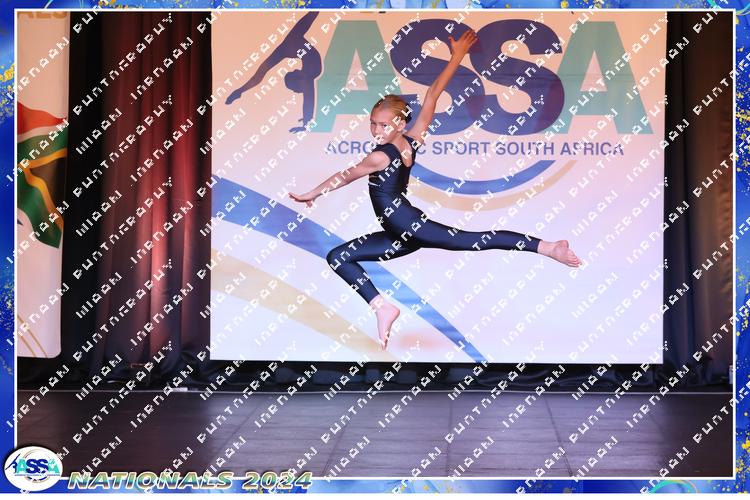Viewport: 750px width, 500px height.
Task: Select the NATIONALS 2024 caption text
Action: point(190,480)
